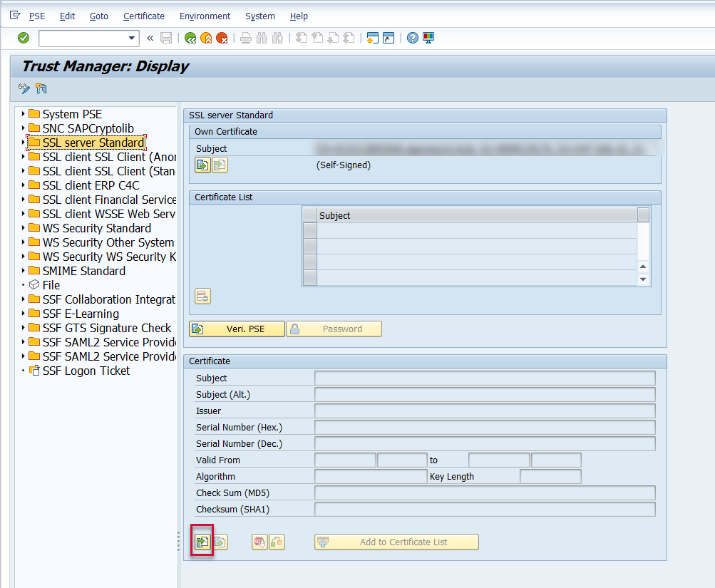
Task: Click the Display/Change glasses-pencil icon
Action: (24, 89)
